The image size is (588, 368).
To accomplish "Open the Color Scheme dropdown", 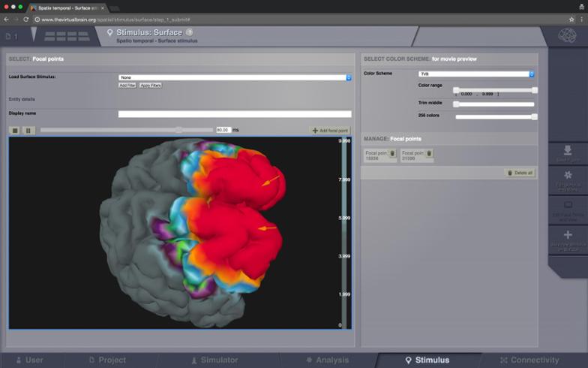I will 475,74.
